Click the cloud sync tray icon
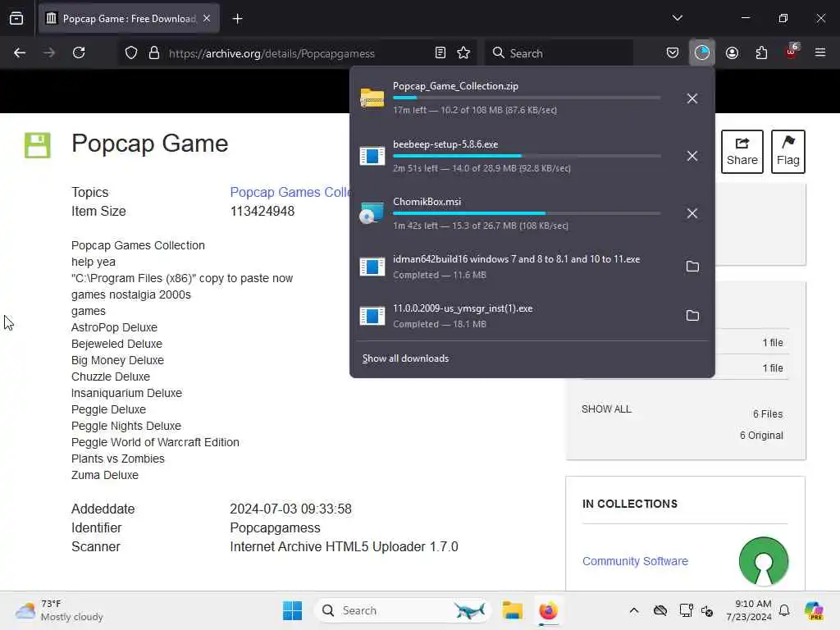 [x=660, y=610]
